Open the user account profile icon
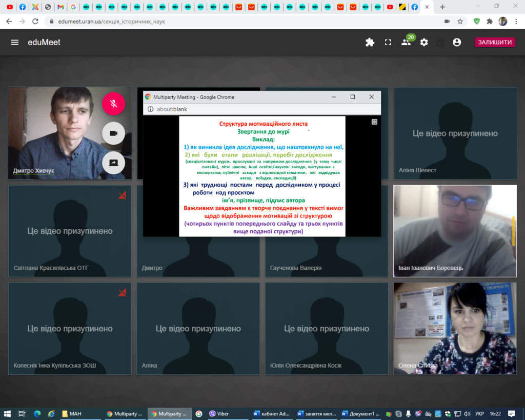Screen dimensions: 525x420 [457, 43]
